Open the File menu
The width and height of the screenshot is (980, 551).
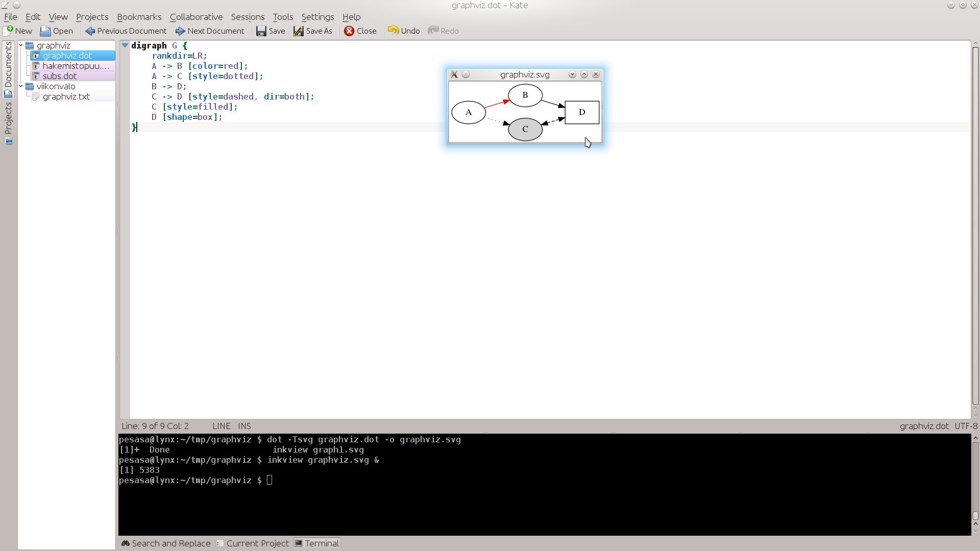coord(11,17)
